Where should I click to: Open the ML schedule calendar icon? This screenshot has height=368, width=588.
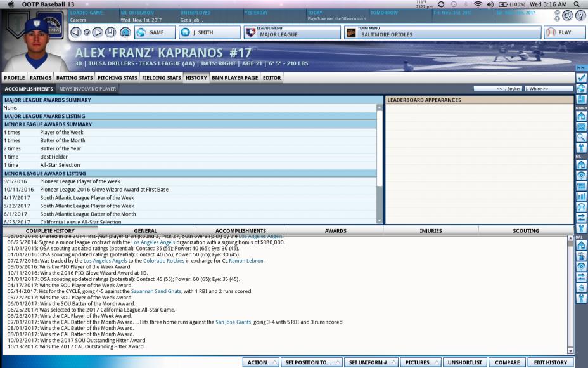[x=581, y=186]
